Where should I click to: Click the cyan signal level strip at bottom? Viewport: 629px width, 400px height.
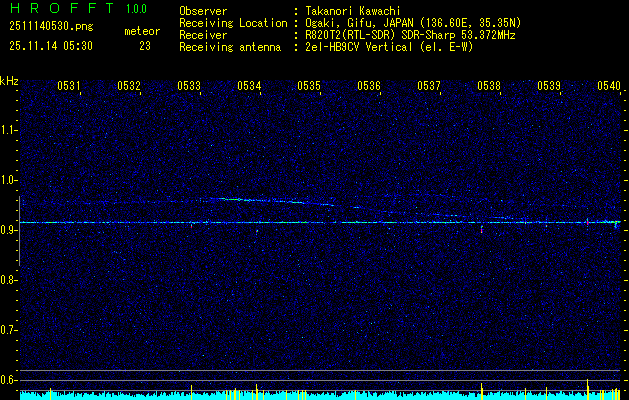(320, 396)
